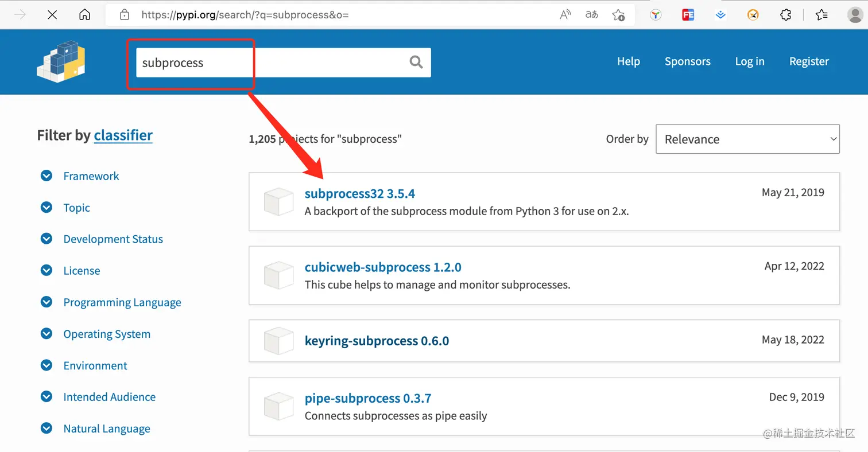This screenshot has width=868, height=452.
Task: Open the Help page
Action: [x=629, y=61]
